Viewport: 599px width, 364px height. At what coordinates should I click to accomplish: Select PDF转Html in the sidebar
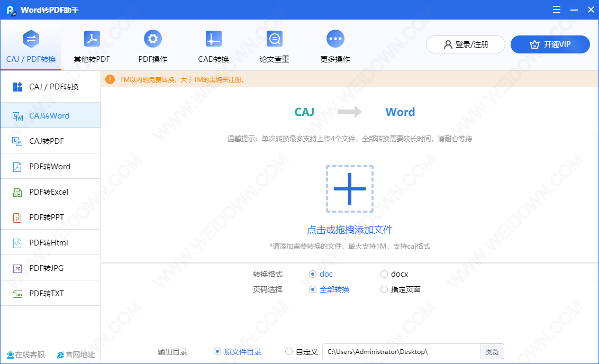50,242
